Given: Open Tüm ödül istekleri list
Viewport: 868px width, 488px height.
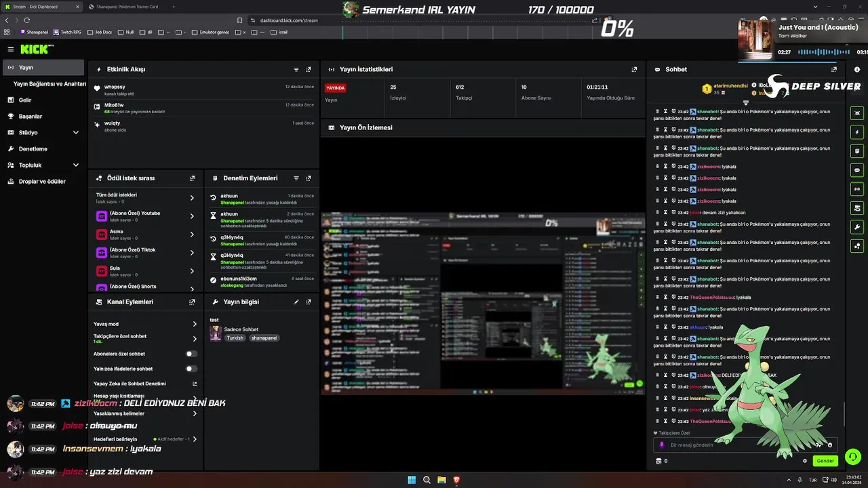Looking at the screenshot, I should 146,198.
